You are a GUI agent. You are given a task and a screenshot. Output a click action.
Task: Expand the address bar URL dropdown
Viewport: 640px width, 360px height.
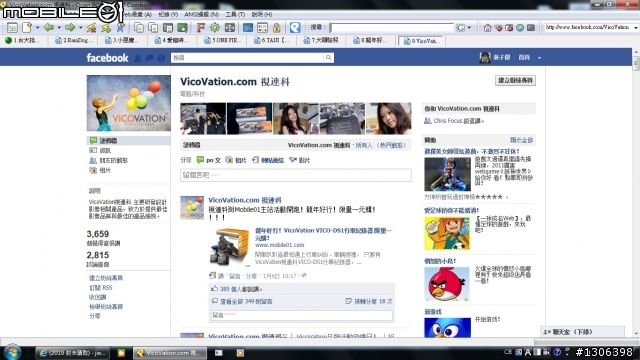pos(636,28)
